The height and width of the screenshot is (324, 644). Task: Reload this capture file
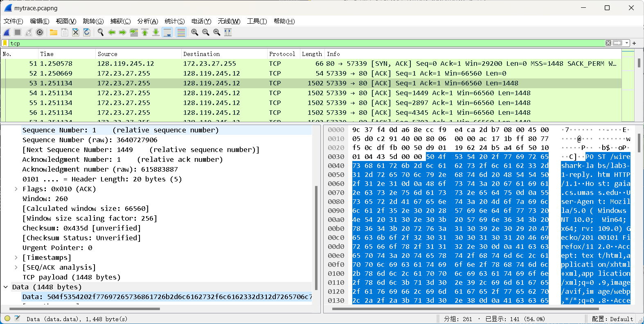pyautogui.click(x=87, y=32)
